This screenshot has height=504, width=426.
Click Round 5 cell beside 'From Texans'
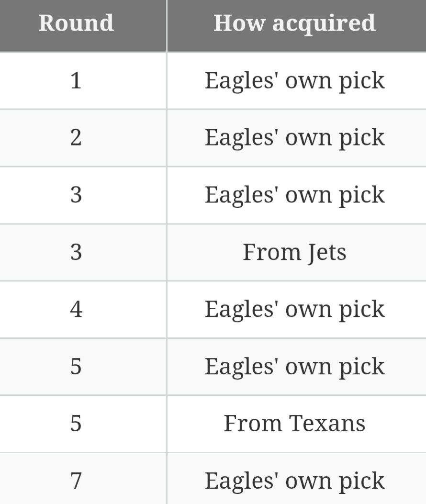click(76, 424)
